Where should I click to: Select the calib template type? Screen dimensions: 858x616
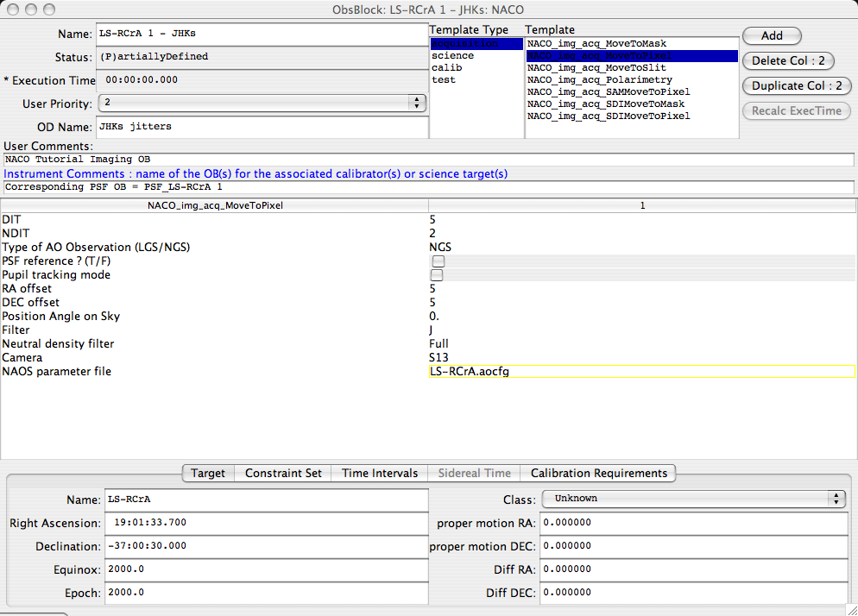476,68
